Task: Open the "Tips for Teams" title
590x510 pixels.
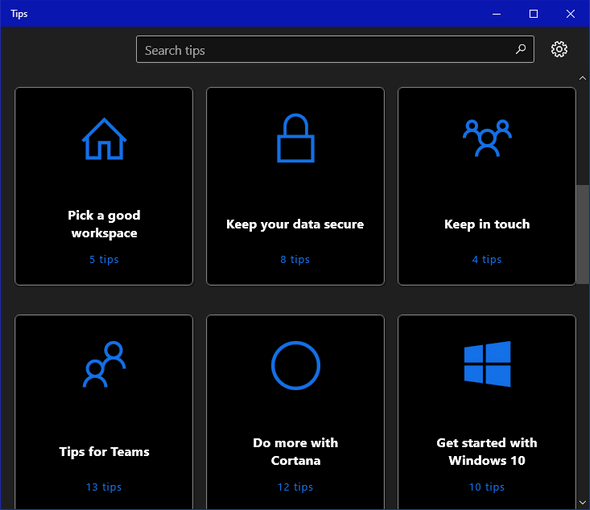Action: (104, 452)
